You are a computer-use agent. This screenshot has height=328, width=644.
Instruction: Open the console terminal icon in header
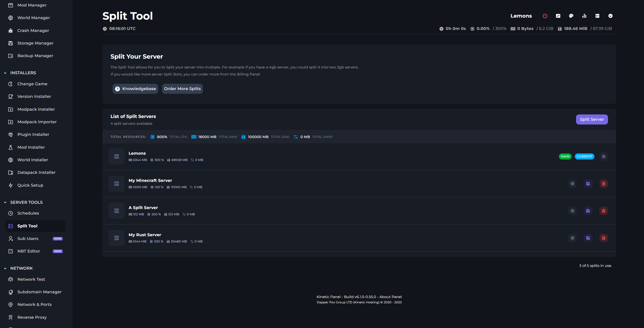(x=558, y=16)
